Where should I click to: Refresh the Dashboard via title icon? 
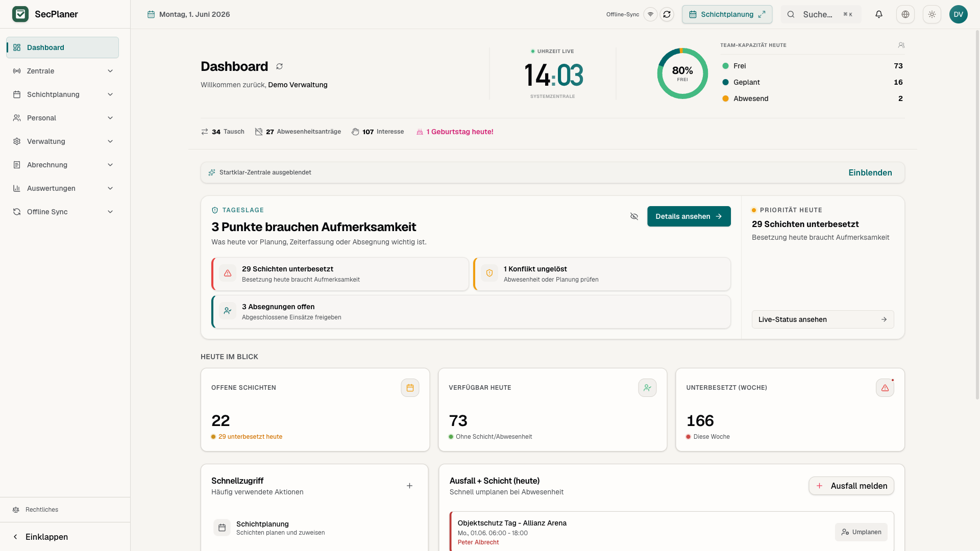(280, 66)
